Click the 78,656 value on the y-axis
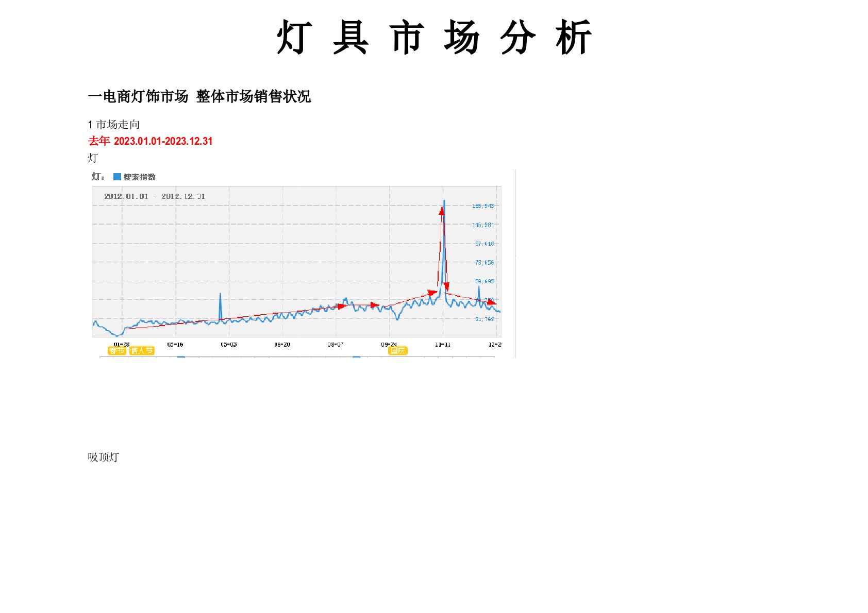Viewport: 868px width, 613px height. (485, 262)
